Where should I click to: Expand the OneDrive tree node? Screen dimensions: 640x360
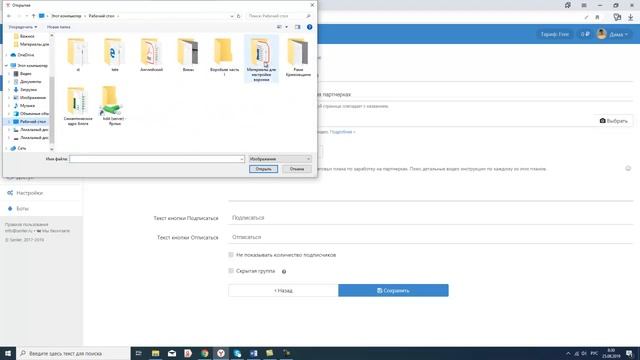click(6, 55)
